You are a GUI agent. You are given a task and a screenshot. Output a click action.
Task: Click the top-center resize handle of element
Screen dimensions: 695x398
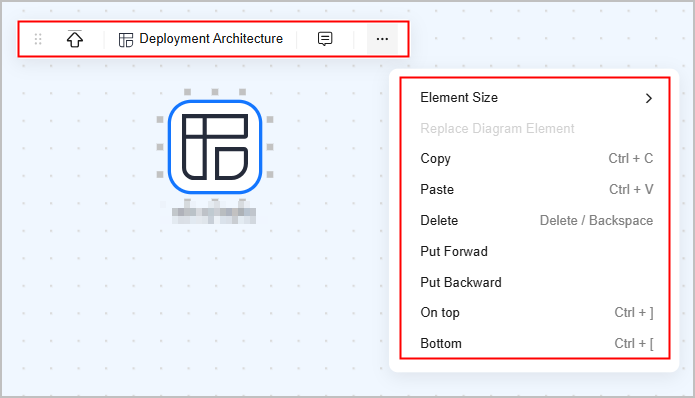[215, 92]
